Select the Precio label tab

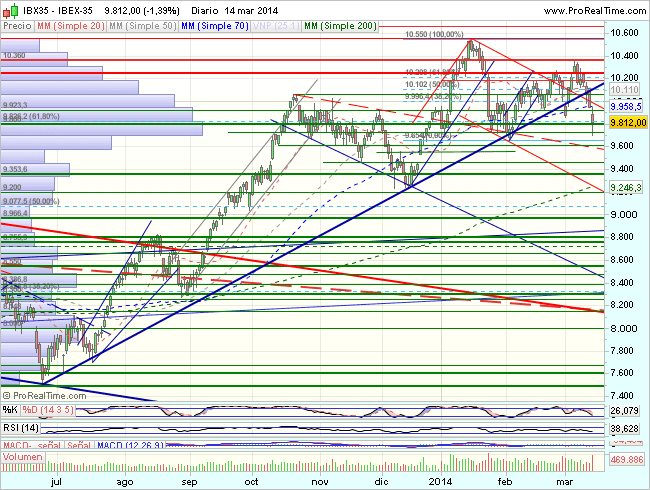17,26
